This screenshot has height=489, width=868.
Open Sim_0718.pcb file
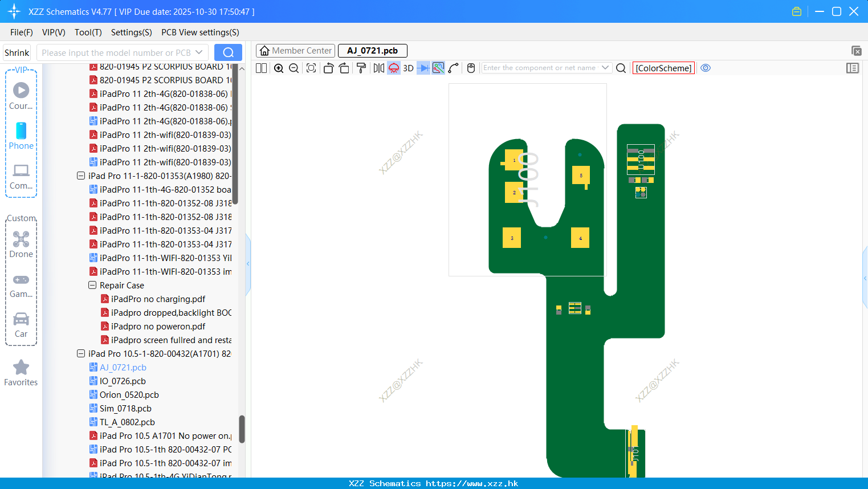[x=125, y=408]
